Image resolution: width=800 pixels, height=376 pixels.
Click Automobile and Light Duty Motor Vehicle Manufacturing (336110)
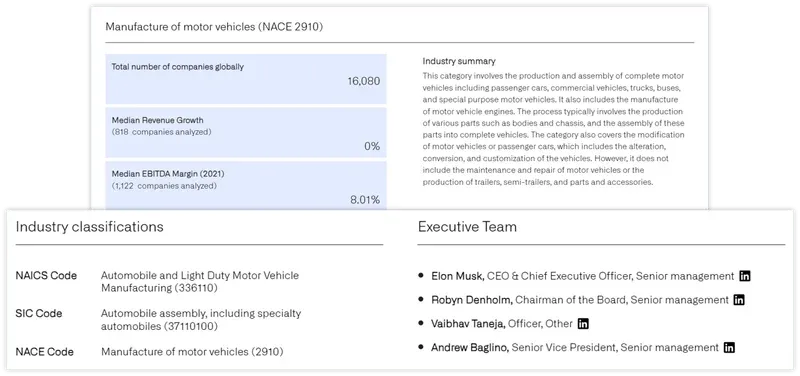click(x=200, y=282)
